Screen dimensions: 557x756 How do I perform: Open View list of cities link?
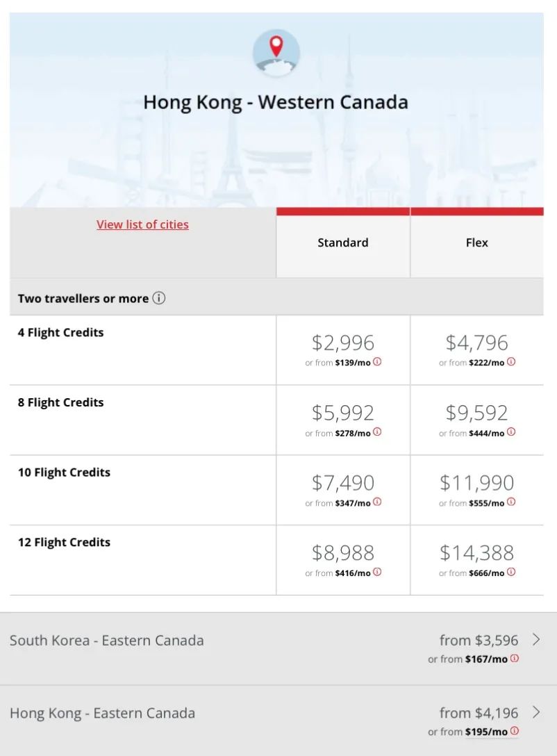coord(142,224)
